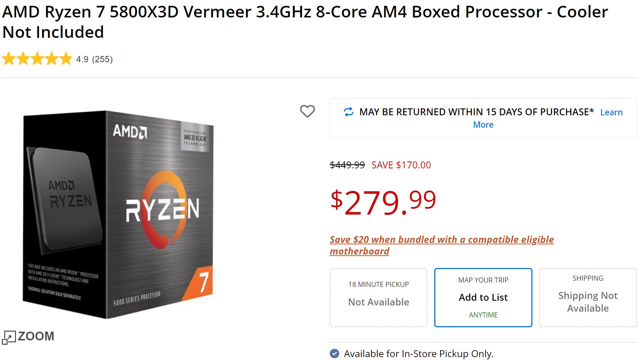644x360 pixels.
Task: Select the 18 Minute Pickup option
Action: (378, 297)
